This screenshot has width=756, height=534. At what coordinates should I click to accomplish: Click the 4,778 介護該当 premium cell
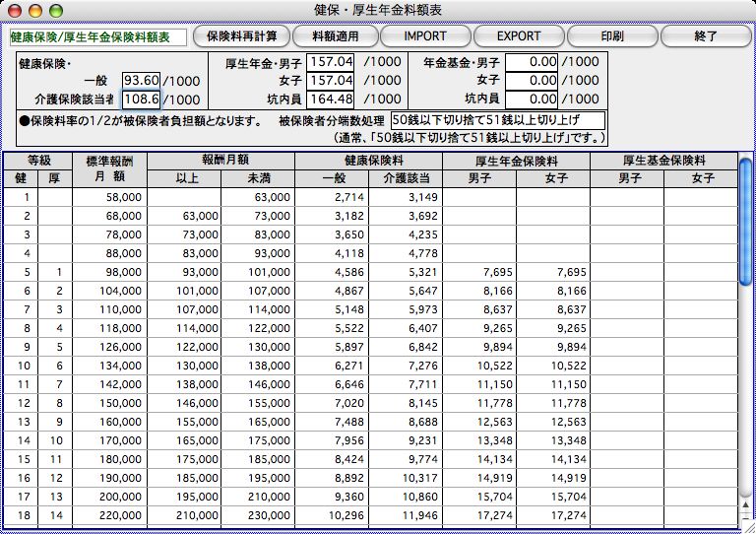pos(406,254)
